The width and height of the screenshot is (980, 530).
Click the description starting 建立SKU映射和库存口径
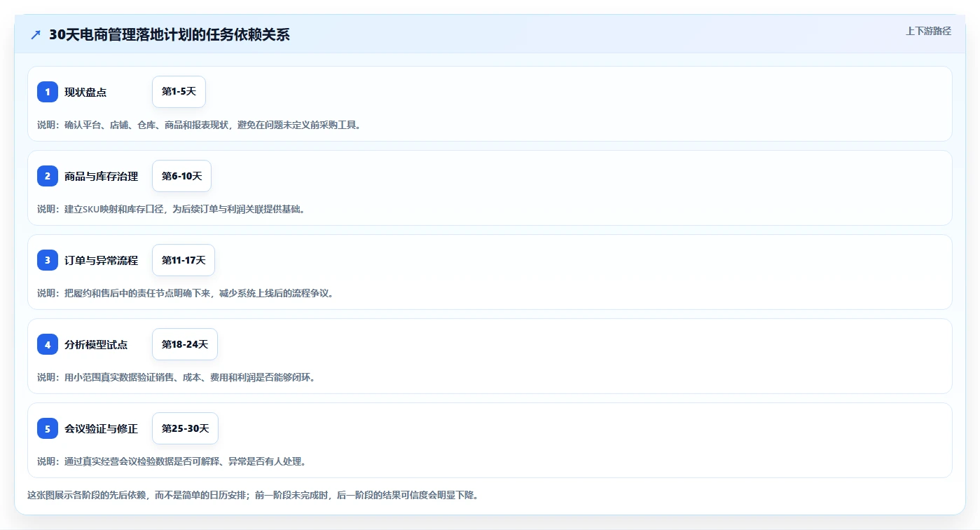pos(172,209)
